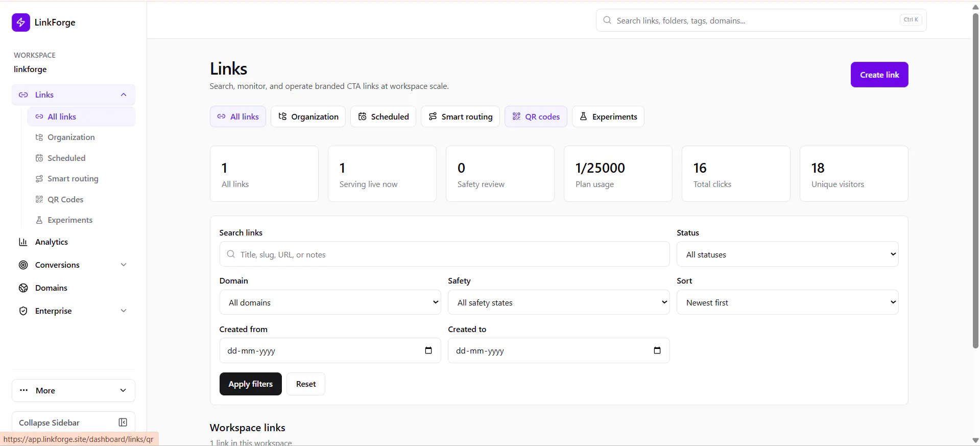Click the QR icon on QR codes tab
Viewport: 980px width, 446px height.
tap(517, 117)
